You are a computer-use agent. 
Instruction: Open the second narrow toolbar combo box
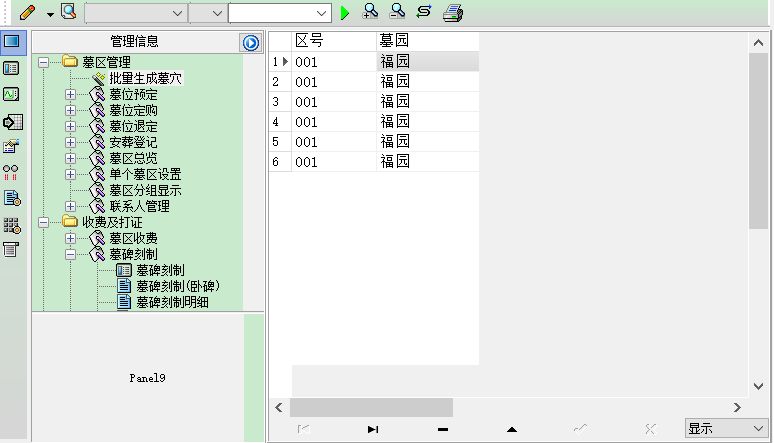[x=208, y=13]
